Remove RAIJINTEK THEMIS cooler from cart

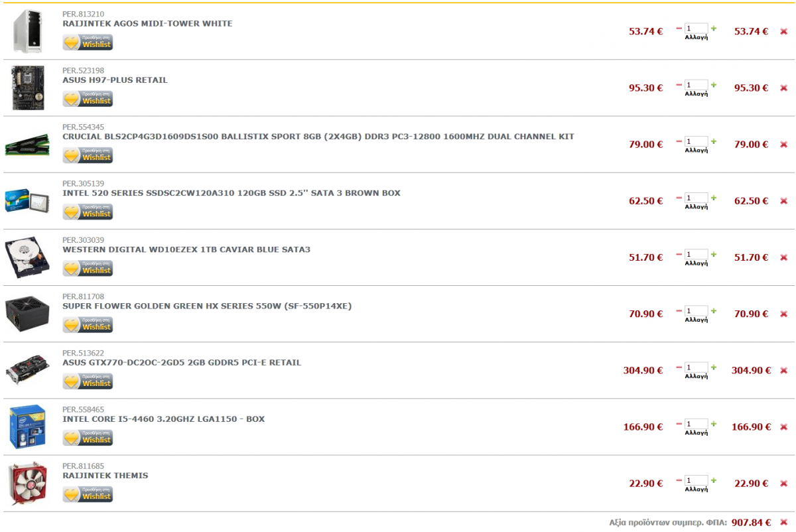[x=783, y=484]
